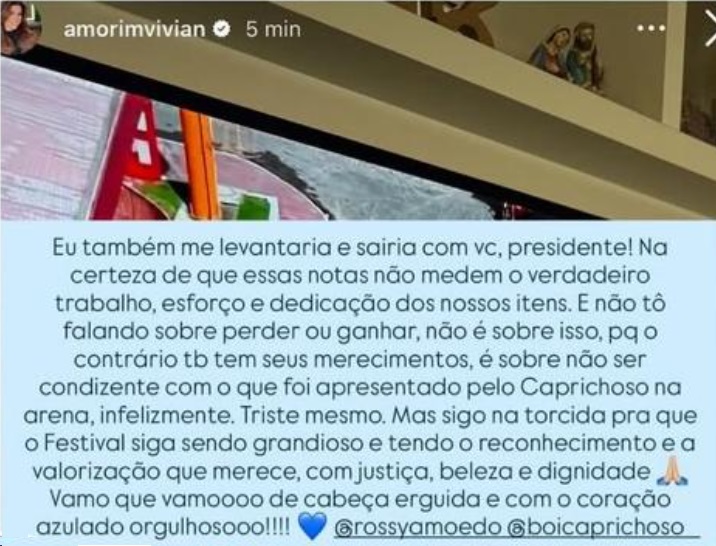Tap the "Triste mesmo." sentence
Screen dimensions: 716x546
tap(313, 416)
